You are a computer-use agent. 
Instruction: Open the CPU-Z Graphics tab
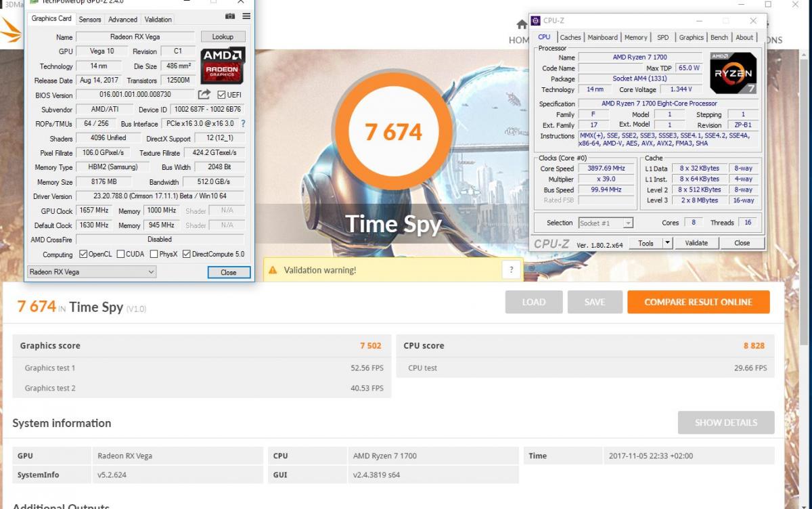[x=691, y=37]
